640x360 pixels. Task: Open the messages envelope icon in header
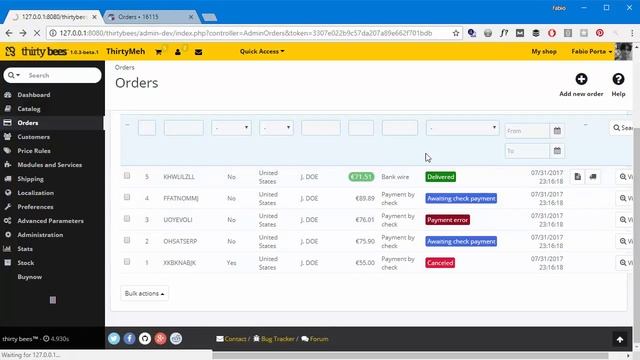point(198,52)
